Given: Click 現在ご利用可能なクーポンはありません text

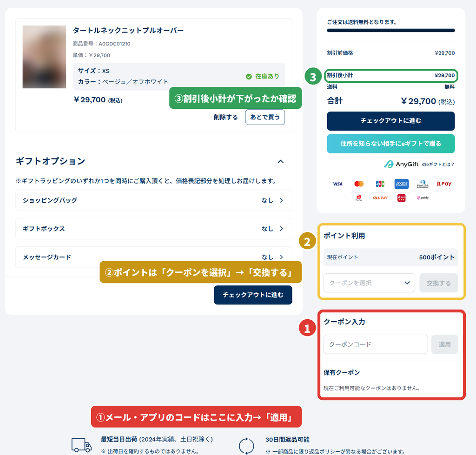Looking at the screenshot, I should click(372, 388).
